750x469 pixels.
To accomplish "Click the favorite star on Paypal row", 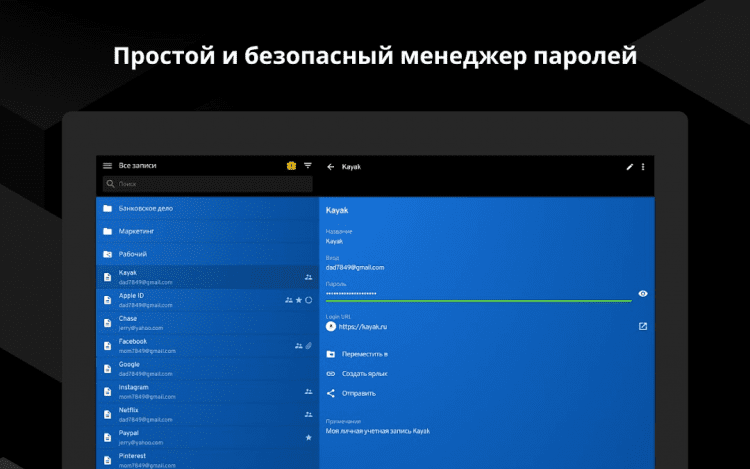I will point(309,437).
